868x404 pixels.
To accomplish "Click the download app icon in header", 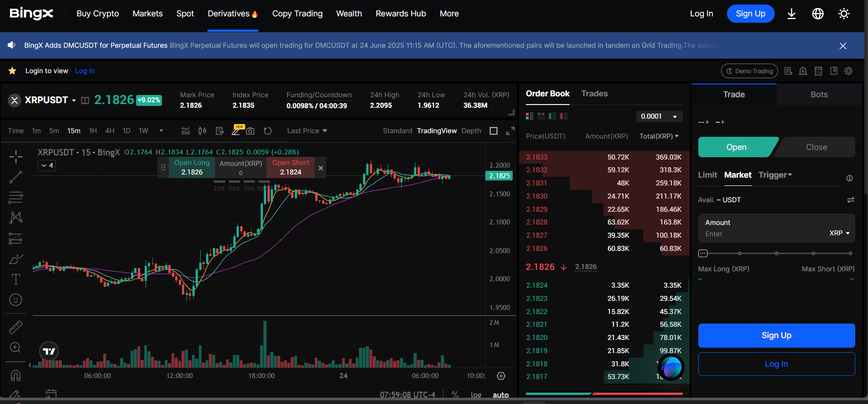I will coord(792,14).
